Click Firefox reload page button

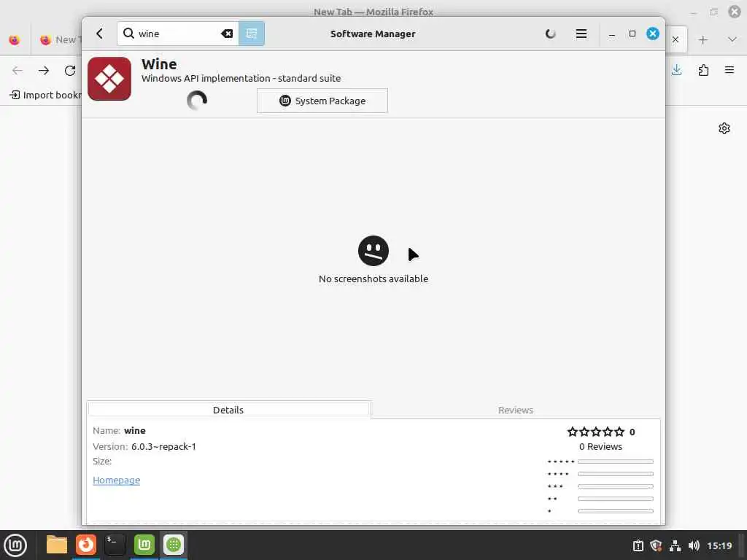pyautogui.click(x=70, y=71)
